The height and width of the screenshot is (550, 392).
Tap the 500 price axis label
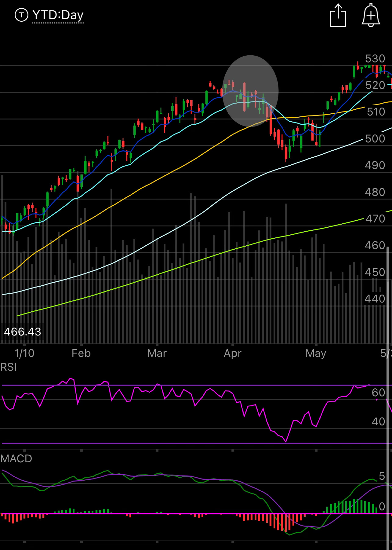pyautogui.click(x=375, y=139)
